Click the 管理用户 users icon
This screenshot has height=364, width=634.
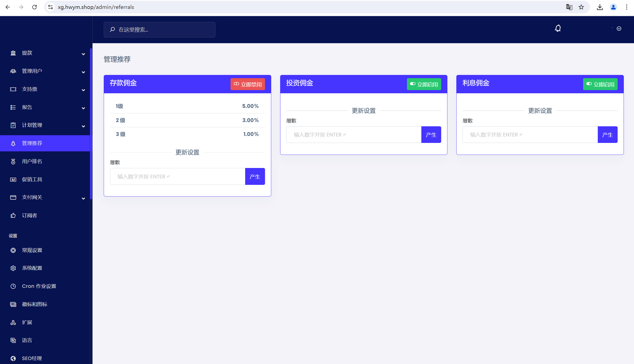pos(13,71)
